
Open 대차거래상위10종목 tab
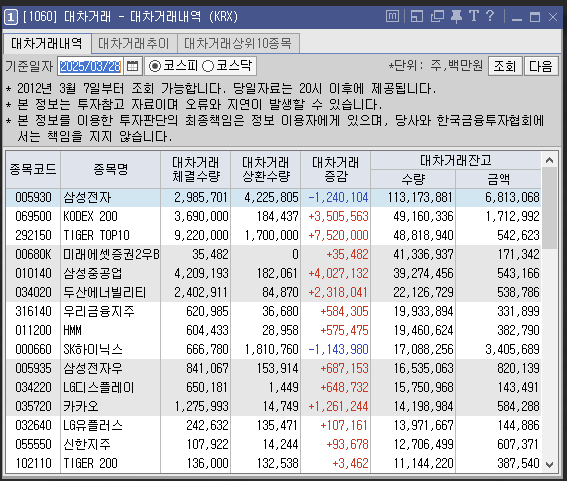(238, 44)
